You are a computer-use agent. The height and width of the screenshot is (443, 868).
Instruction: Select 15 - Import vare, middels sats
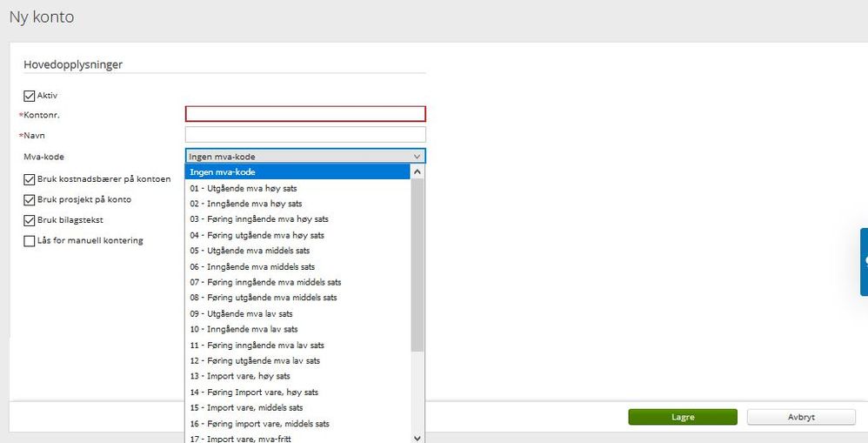click(x=297, y=408)
